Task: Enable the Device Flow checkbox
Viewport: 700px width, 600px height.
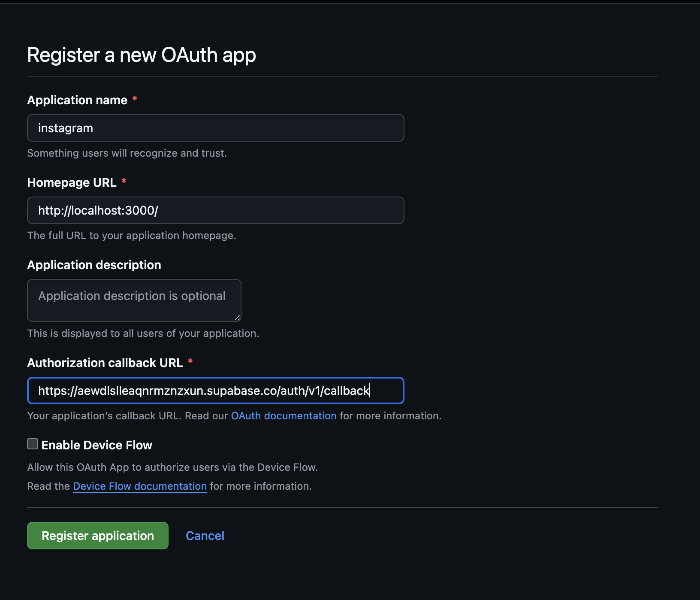Action: point(32,444)
